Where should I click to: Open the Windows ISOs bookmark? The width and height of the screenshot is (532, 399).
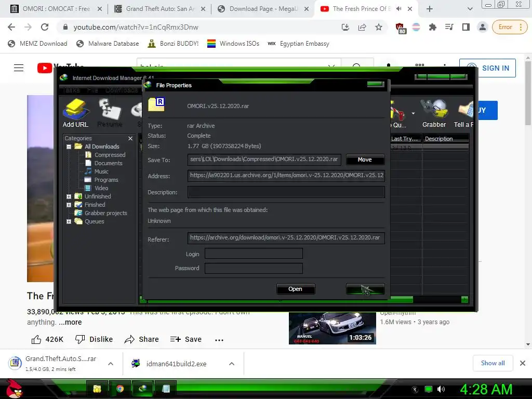coord(233,44)
